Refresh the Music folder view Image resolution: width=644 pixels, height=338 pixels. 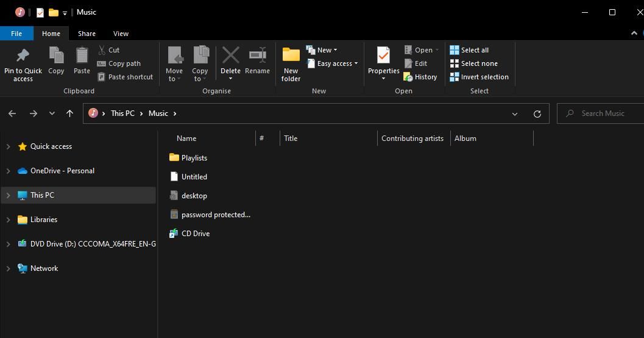pyautogui.click(x=537, y=113)
